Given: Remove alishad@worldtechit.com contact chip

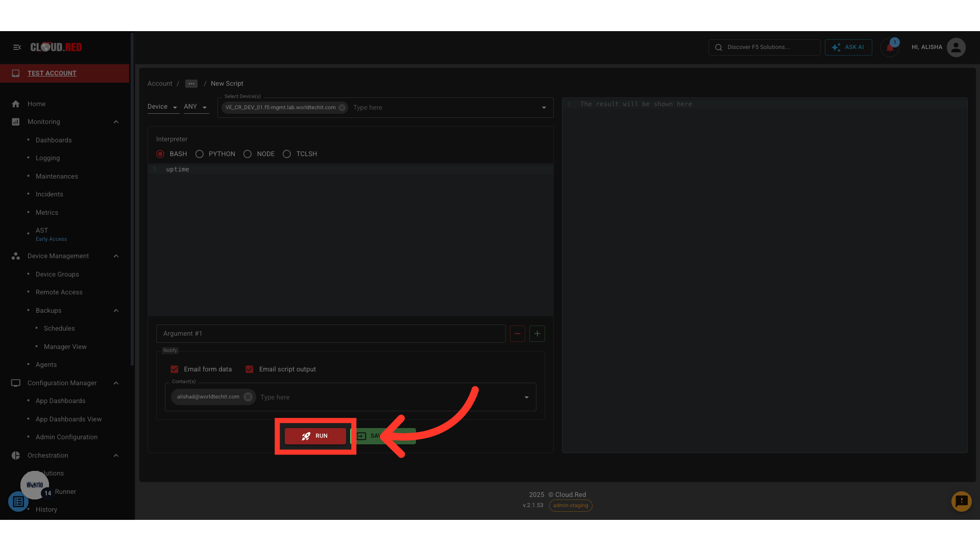Looking at the screenshot, I should 248,397.
